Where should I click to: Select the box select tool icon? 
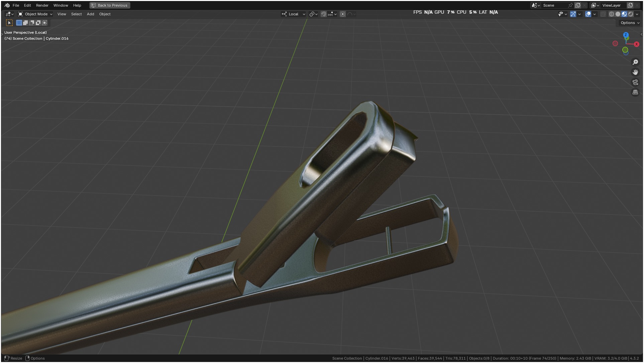click(x=9, y=23)
